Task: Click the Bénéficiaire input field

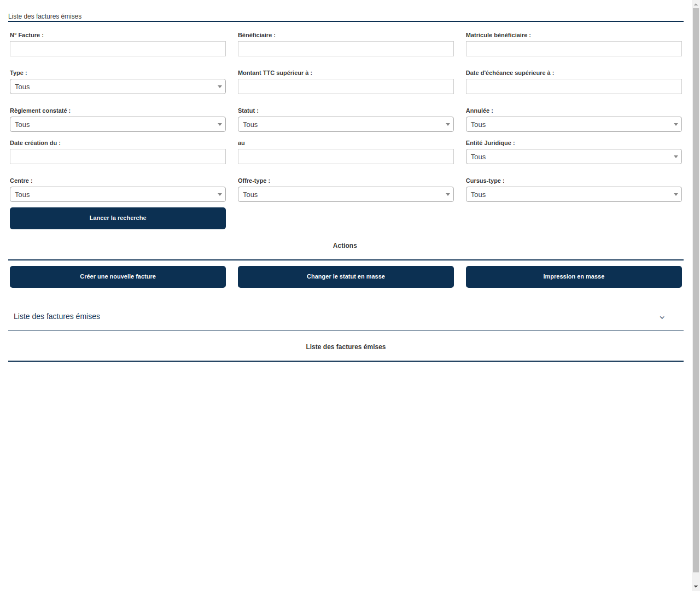Action: point(346,49)
